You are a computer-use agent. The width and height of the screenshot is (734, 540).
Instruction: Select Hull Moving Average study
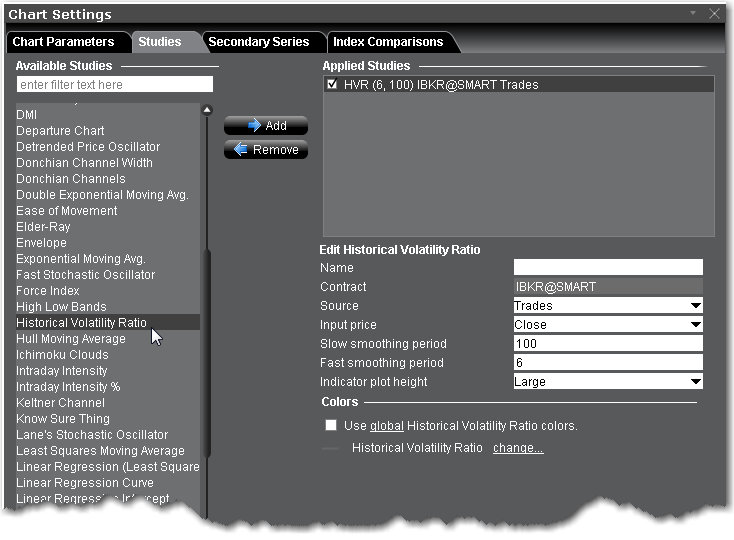(70, 339)
